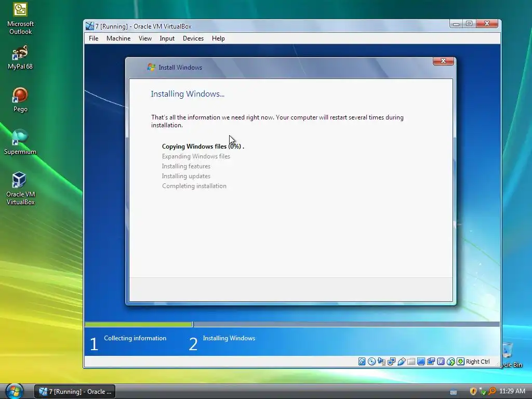Click the 'Collecting information' stage label
This screenshot has width=532, height=399.
(135, 338)
